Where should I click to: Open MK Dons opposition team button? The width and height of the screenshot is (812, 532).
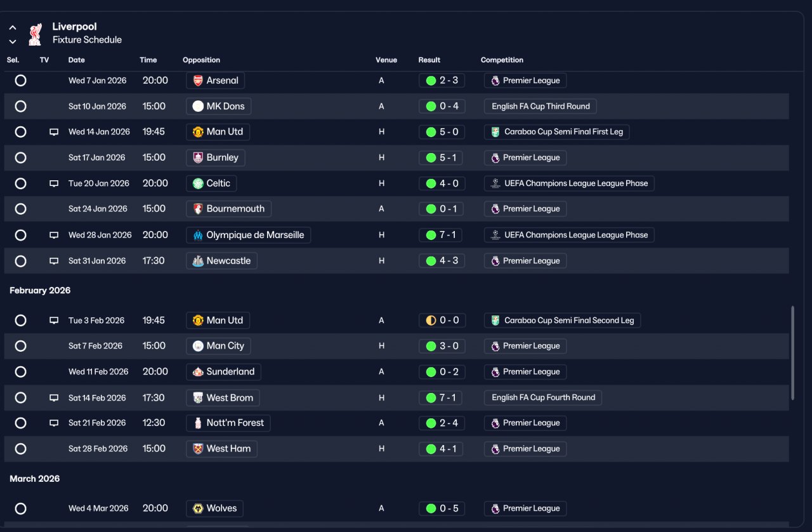tap(218, 106)
